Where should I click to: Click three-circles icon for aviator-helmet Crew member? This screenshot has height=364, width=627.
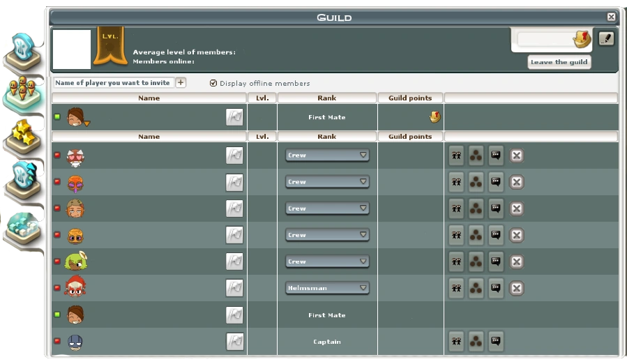(x=476, y=208)
